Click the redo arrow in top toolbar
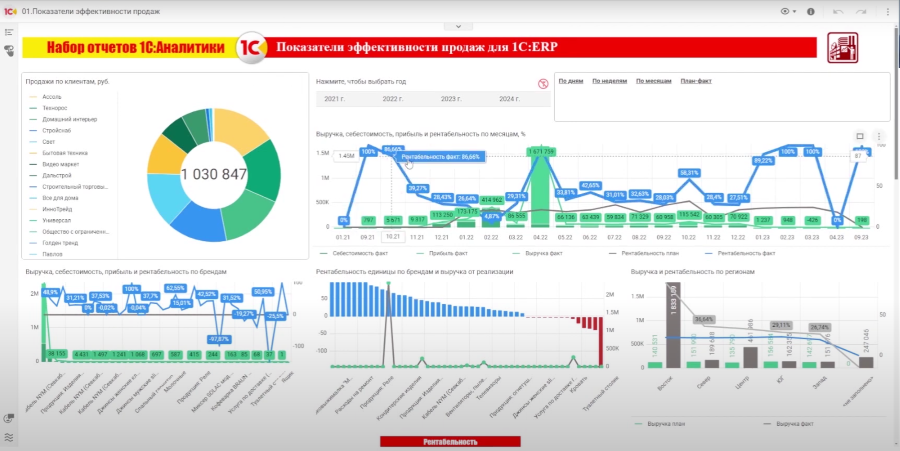The width and height of the screenshot is (900, 451). [860, 11]
